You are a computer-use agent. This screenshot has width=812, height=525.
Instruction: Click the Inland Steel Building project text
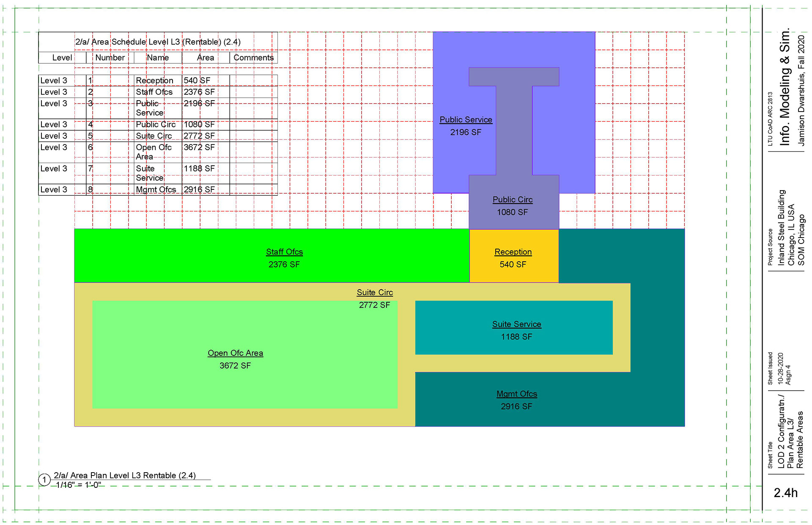tap(782, 227)
